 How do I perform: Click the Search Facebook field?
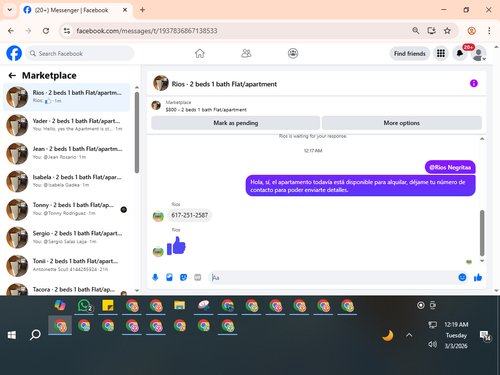coord(80,53)
